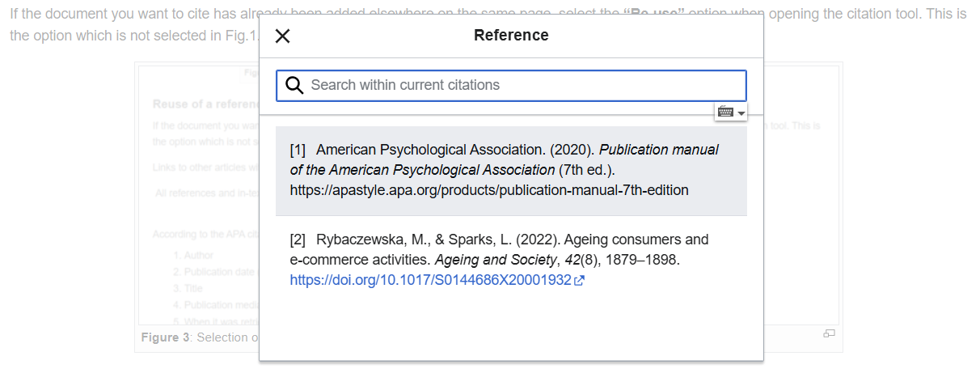
Task: Click the external link icon after DOI
Action: click(x=579, y=281)
